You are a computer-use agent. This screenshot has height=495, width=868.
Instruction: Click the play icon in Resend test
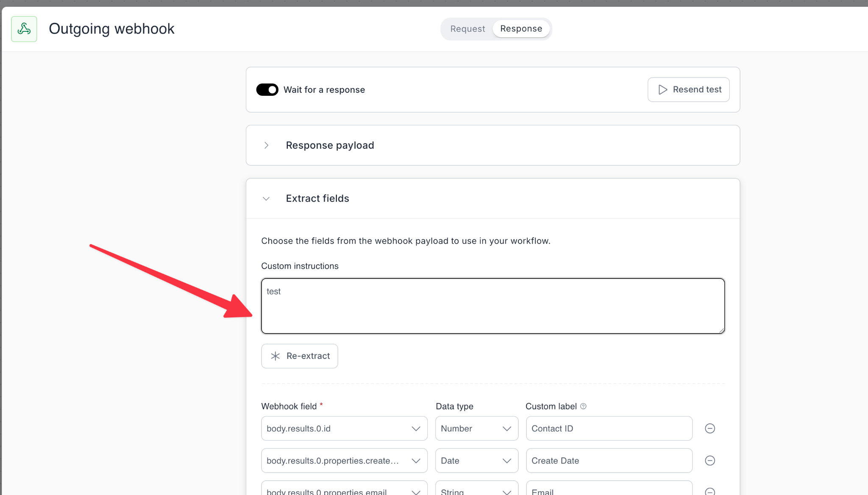coord(662,89)
